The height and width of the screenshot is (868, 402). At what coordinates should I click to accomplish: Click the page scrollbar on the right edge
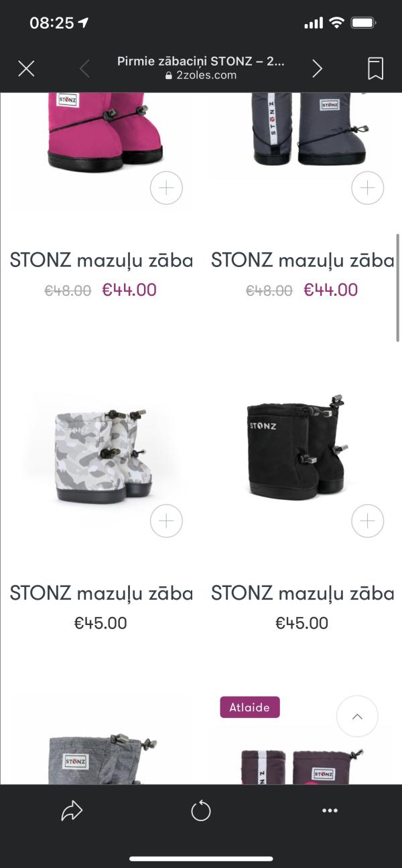[398, 288]
